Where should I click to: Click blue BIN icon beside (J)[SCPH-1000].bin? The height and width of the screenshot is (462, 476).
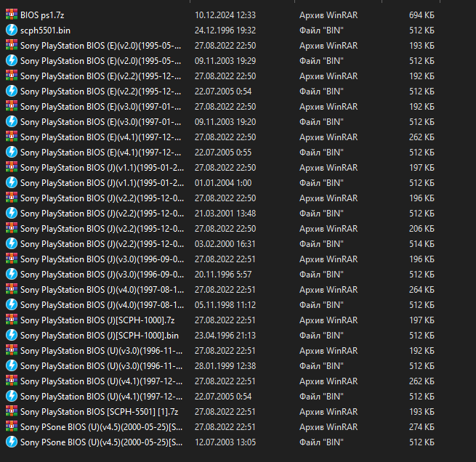[x=12, y=335]
